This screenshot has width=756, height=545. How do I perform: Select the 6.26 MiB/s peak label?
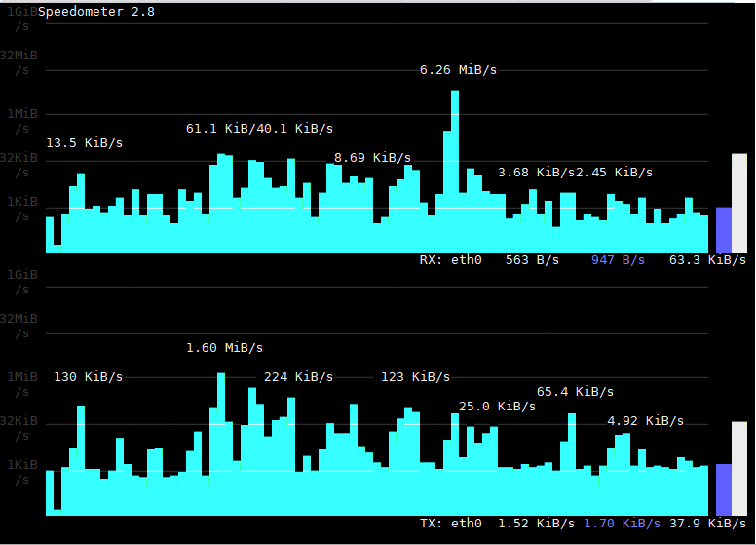(458, 70)
